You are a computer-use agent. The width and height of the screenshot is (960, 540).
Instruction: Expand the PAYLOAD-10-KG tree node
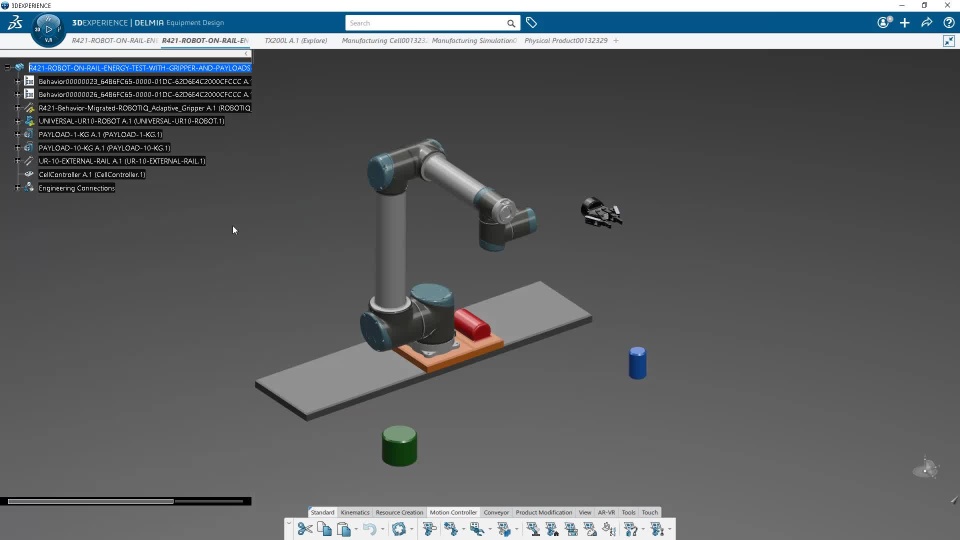18,148
